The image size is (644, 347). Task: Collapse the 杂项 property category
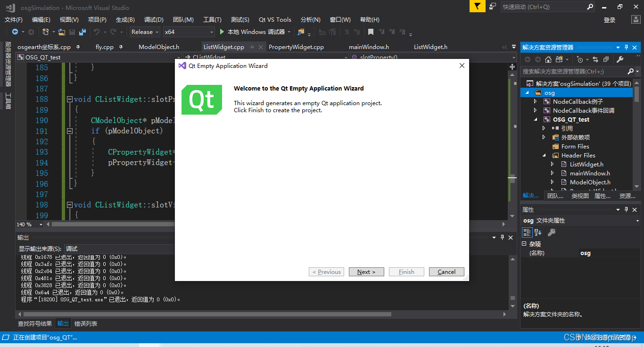(524, 244)
